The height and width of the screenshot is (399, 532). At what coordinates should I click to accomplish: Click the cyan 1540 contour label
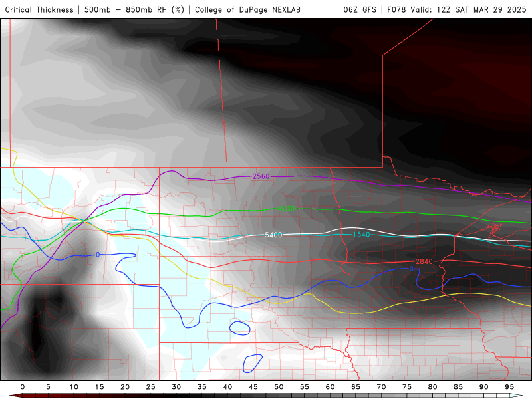(361, 235)
